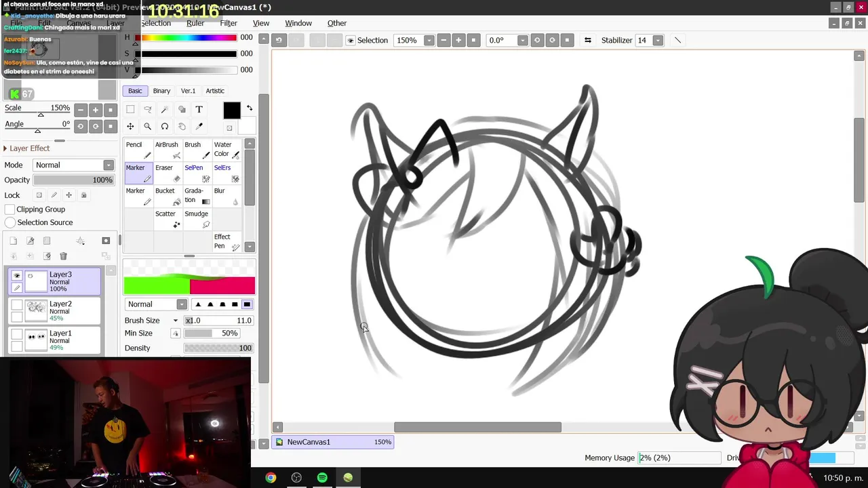Select the Selection Source radio button
Image resolution: width=868 pixels, height=488 pixels.
point(10,222)
